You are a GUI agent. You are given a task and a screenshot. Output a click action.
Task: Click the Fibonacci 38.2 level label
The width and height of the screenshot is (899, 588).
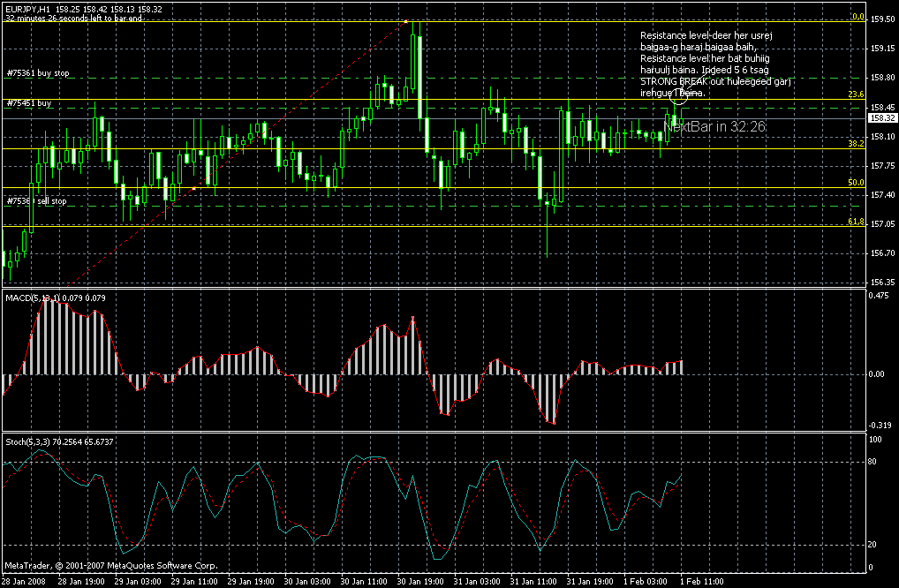point(855,143)
